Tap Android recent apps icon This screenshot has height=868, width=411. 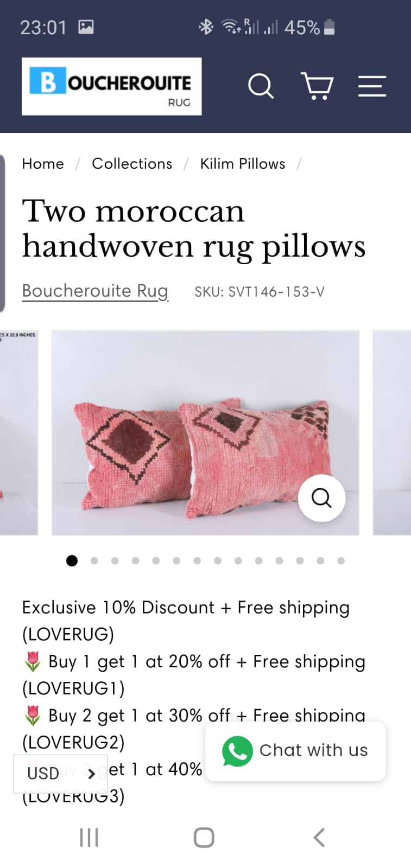[89, 837]
